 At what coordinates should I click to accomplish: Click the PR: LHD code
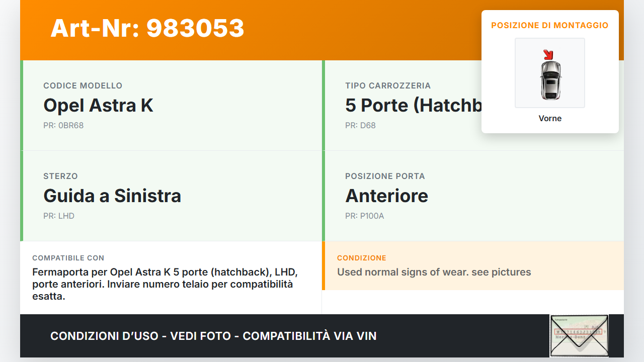[59, 216]
